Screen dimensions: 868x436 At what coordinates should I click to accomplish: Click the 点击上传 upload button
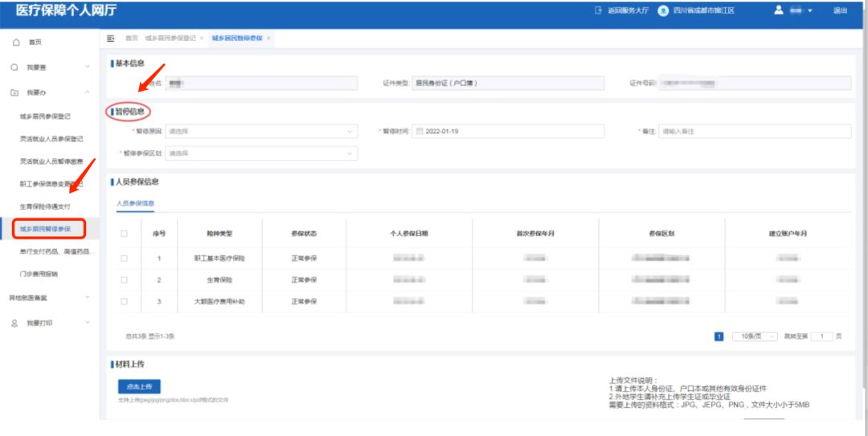click(x=139, y=386)
